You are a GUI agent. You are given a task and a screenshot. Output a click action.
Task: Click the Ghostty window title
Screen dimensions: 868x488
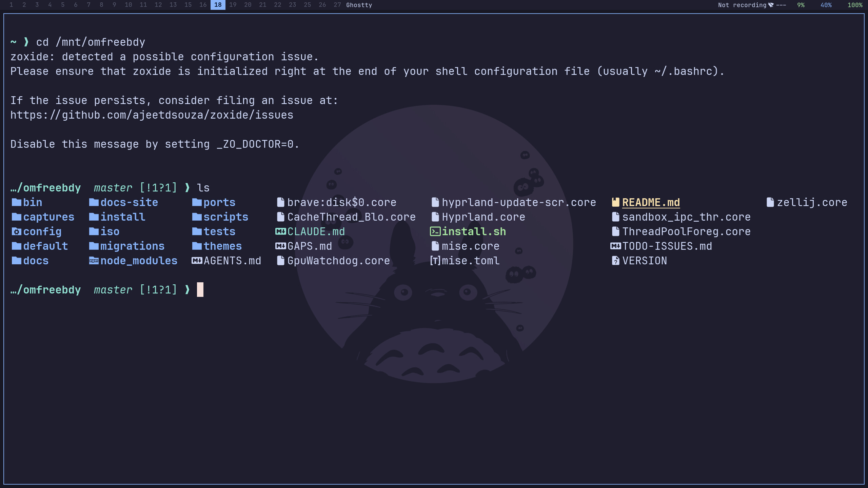tap(359, 5)
